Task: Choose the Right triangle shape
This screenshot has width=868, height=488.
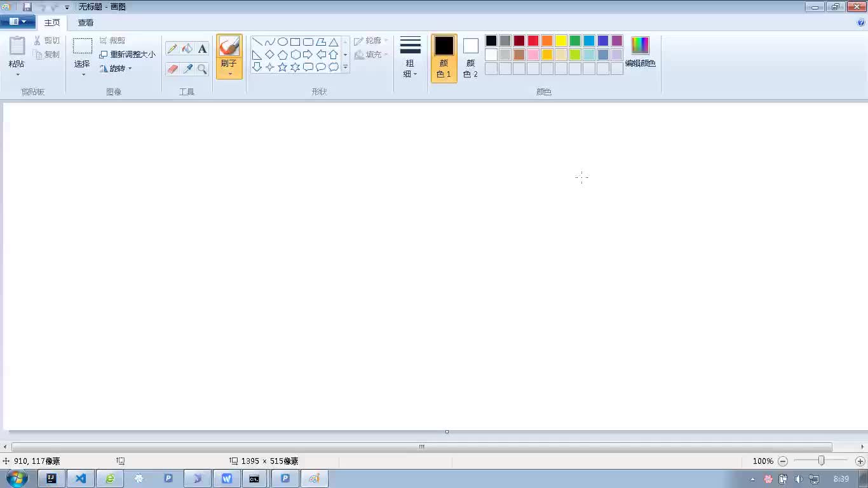Action: pos(257,55)
